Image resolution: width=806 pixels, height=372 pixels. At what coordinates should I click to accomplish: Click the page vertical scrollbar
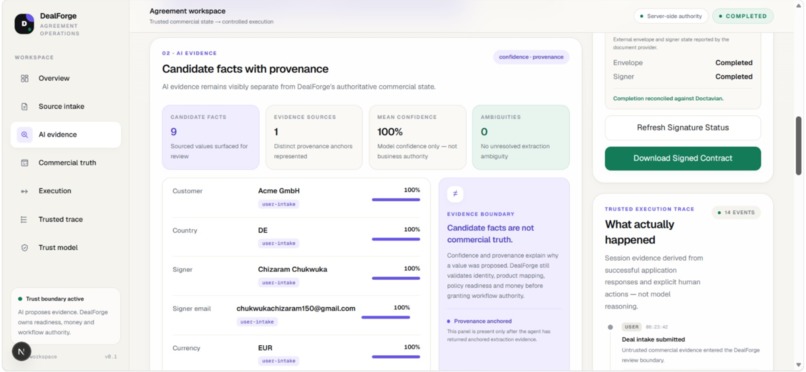(798, 145)
